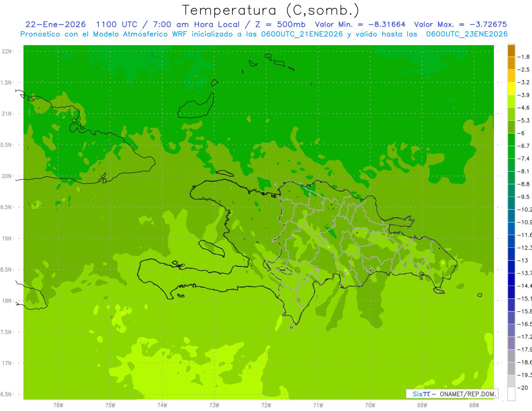
Task: Click the dark orange swatch above -1.8
Action: click(x=511, y=51)
